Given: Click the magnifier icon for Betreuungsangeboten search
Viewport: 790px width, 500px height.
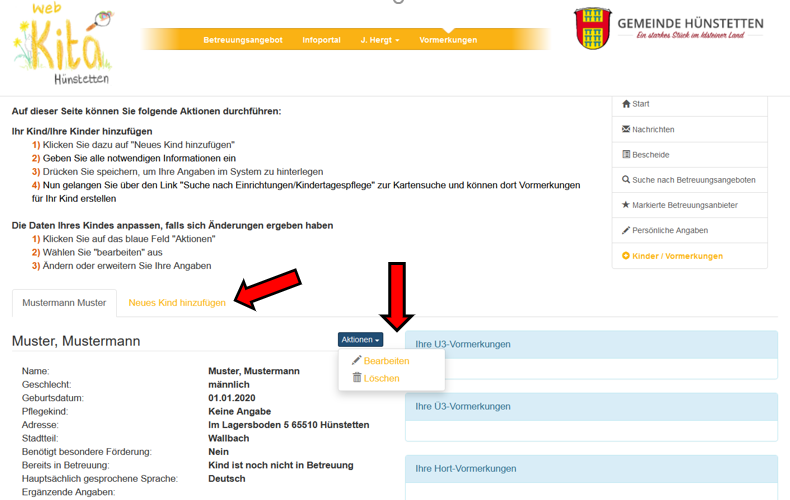Looking at the screenshot, I should [x=626, y=179].
